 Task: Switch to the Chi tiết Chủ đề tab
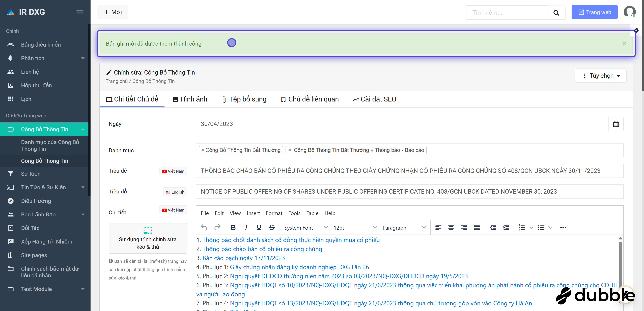132,99
